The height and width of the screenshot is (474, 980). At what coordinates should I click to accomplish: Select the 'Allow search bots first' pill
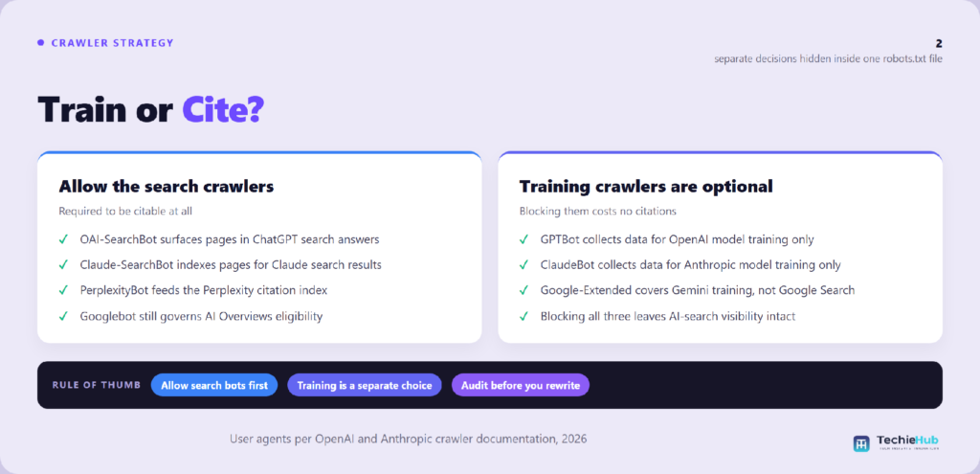coord(214,385)
